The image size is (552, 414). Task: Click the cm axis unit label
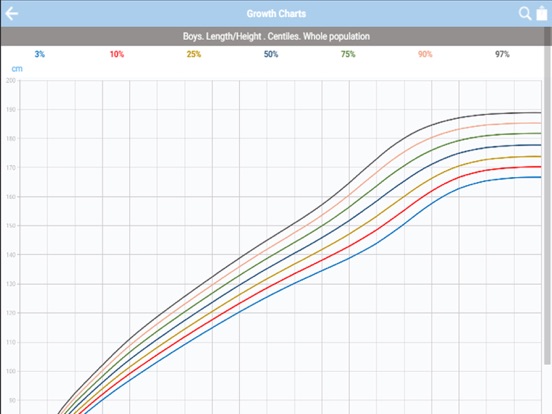17,69
